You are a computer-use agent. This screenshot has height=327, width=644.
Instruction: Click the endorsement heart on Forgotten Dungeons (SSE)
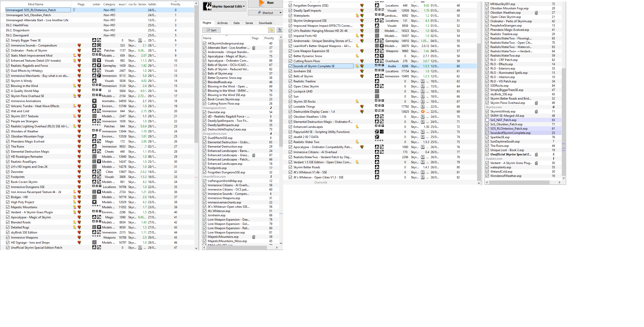(362, 6)
